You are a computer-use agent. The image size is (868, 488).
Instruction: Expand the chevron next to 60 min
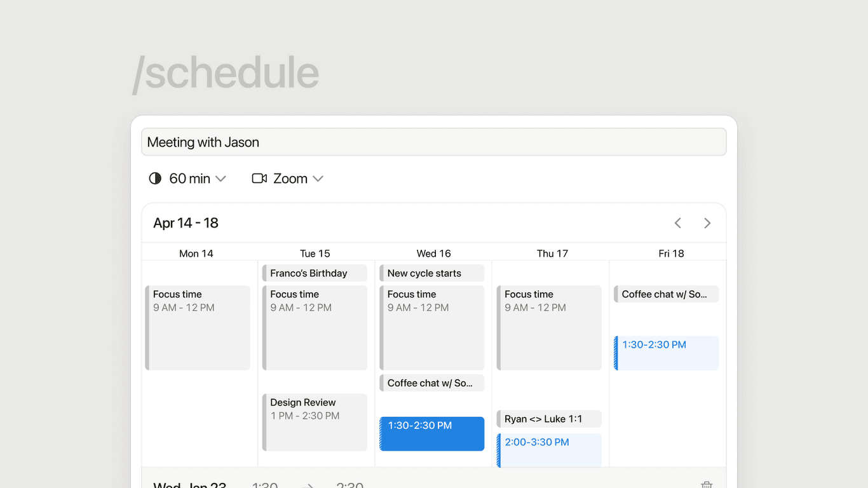tap(220, 179)
